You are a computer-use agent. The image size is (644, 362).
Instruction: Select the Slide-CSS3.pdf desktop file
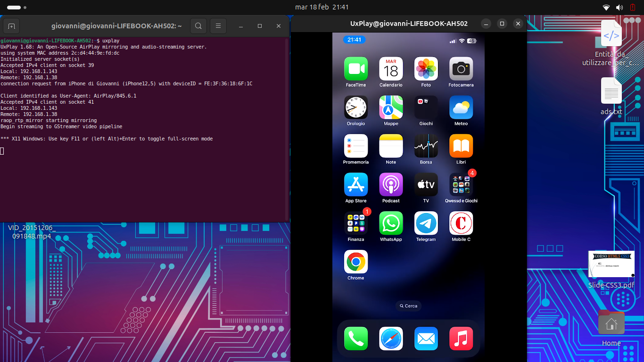tap(611, 270)
